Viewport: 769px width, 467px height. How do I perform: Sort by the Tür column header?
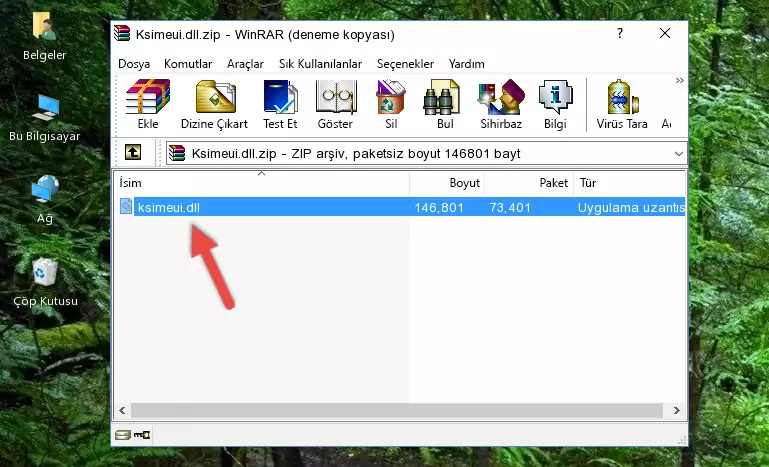coord(630,183)
